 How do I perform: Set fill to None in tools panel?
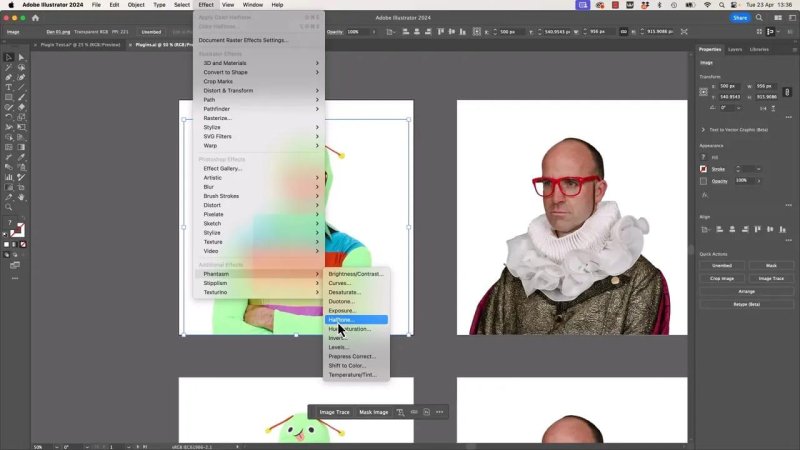click(x=23, y=244)
